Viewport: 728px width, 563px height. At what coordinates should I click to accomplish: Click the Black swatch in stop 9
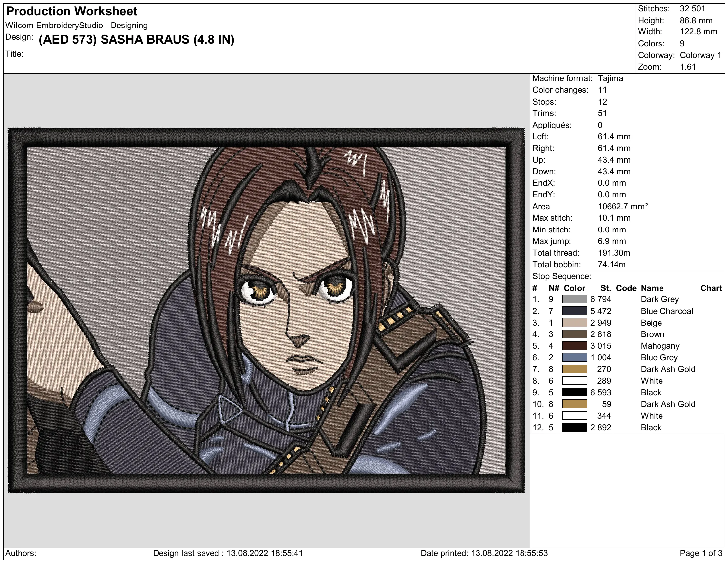tap(574, 392)
